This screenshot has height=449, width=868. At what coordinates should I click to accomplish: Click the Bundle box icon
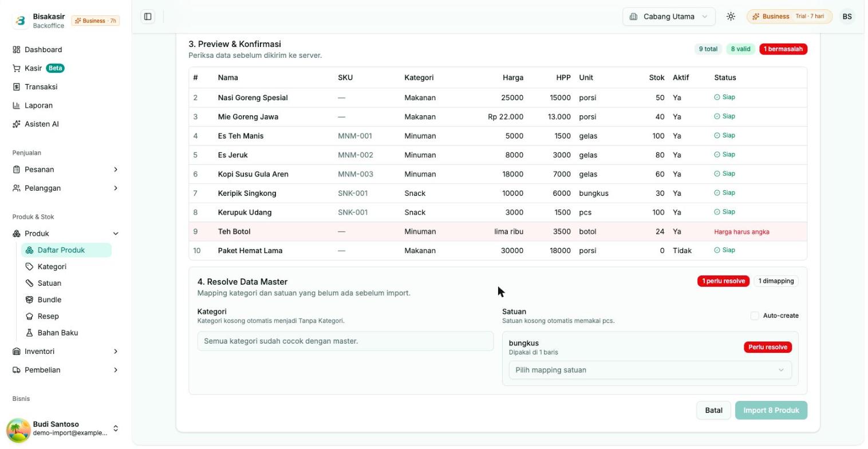click(29, 300)
